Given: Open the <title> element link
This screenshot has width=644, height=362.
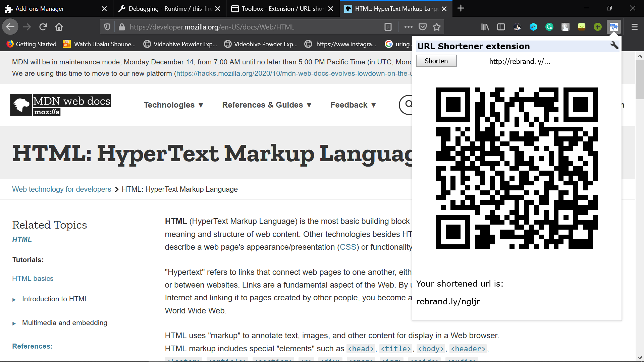Looking at the screenshot, I should tap(396, 349).
